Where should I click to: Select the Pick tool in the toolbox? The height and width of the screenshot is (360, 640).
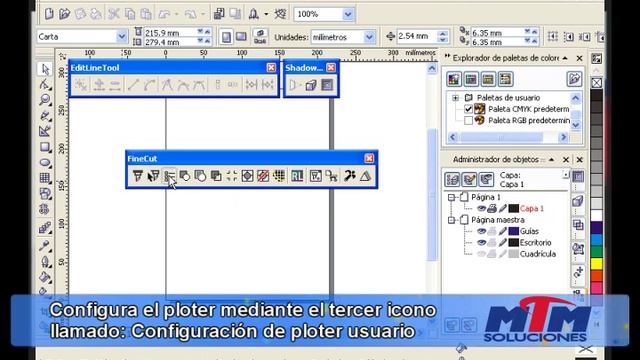(45, 69)
